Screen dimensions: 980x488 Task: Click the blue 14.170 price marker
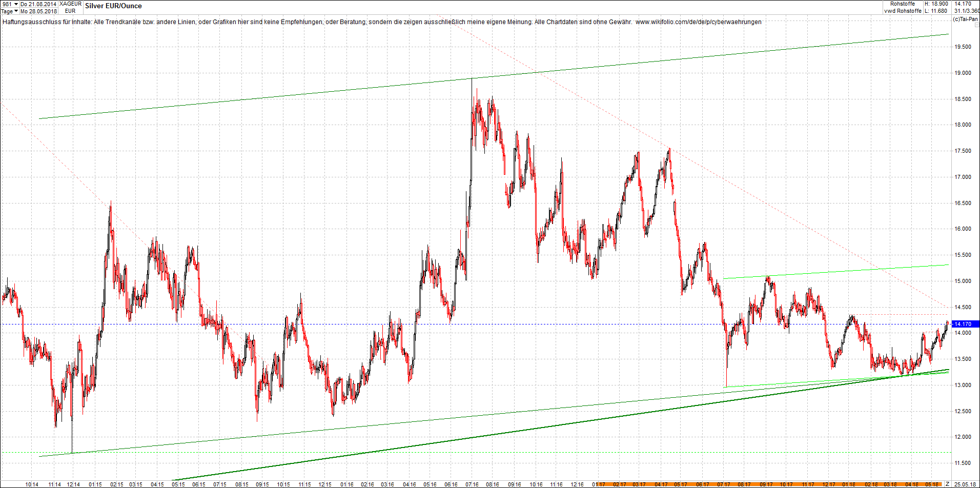(965, 324)
